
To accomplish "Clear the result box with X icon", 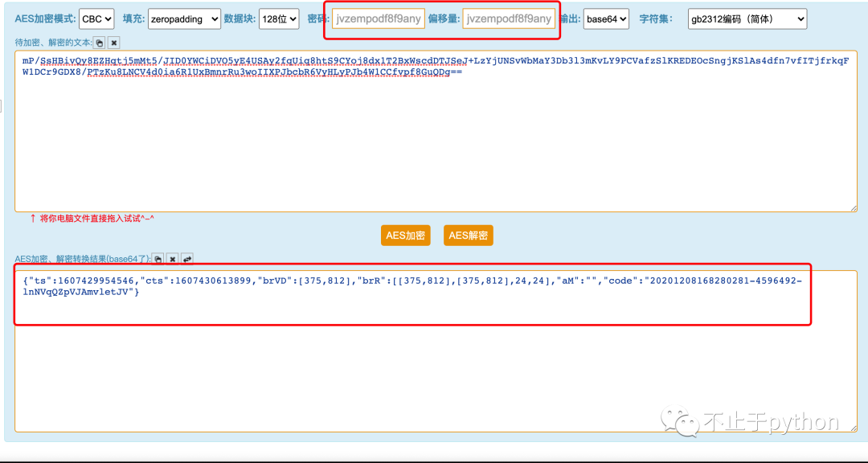I will 173,259.
